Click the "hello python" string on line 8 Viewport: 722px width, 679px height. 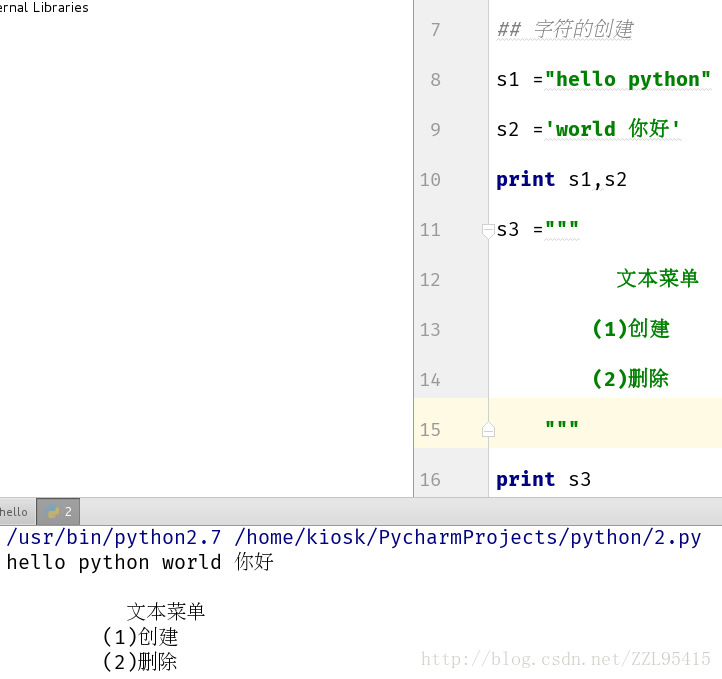(x=628, y=79)
